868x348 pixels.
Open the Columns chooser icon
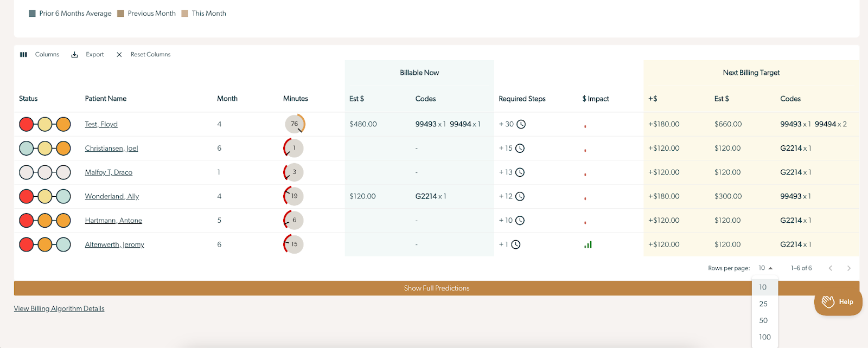[x=23, y=55]
